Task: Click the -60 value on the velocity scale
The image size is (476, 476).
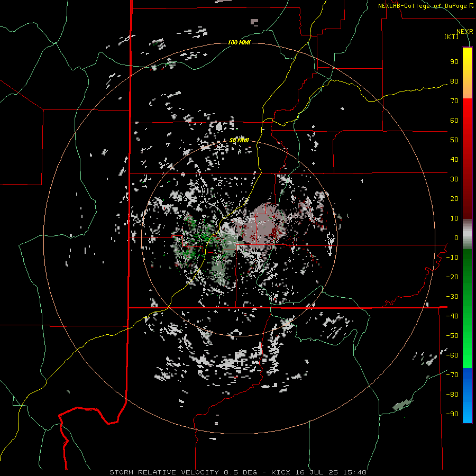Action: (452, 355)
